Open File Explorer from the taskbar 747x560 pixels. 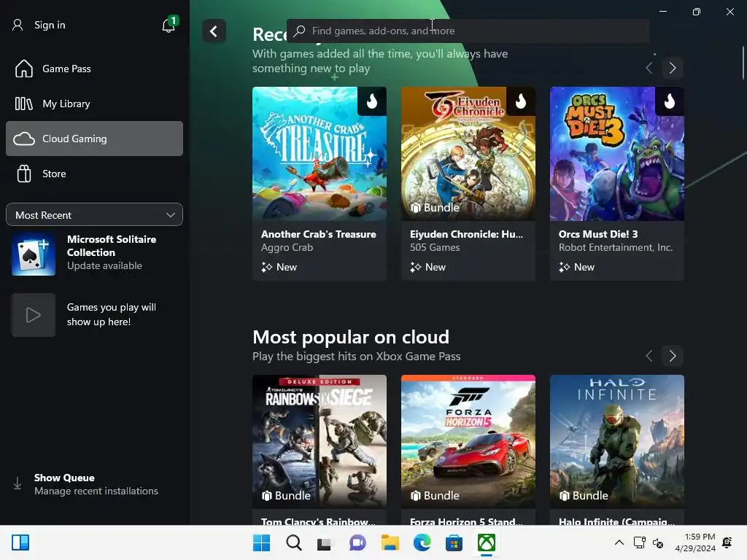(390, 542)
